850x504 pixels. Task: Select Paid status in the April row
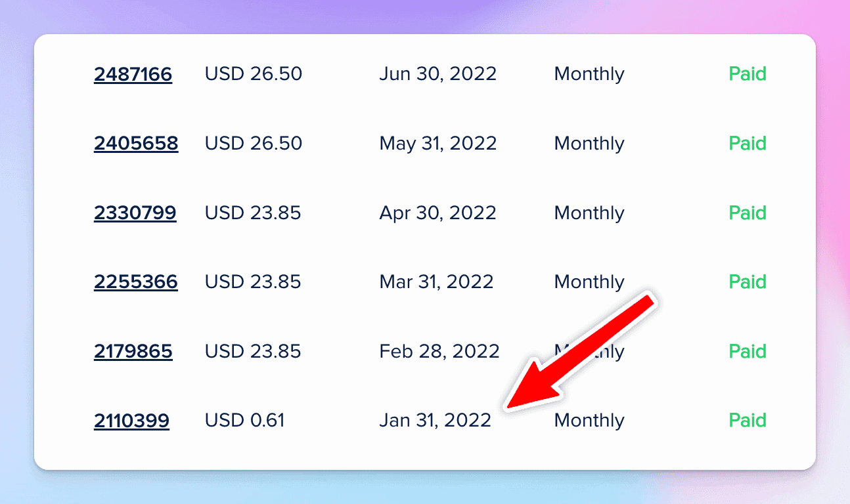coord(748,213)
